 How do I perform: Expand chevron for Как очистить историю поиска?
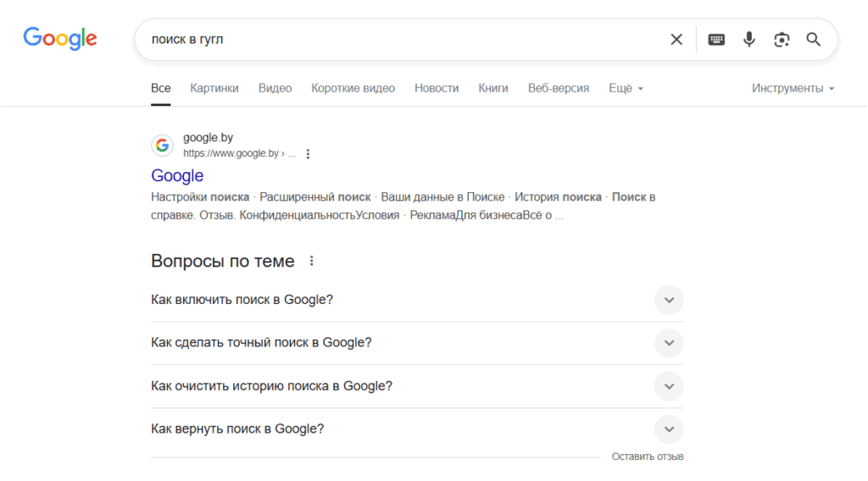(x=669, y=386)
